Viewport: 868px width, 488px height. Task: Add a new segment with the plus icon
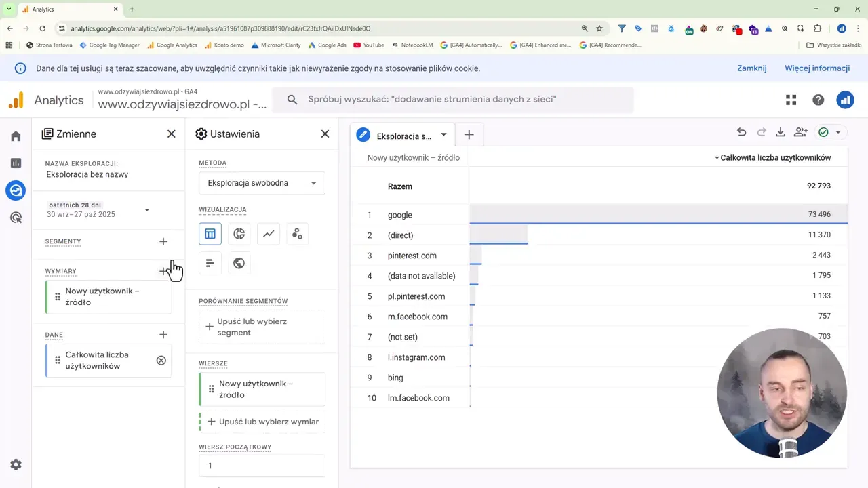click(x=163, y=241)
